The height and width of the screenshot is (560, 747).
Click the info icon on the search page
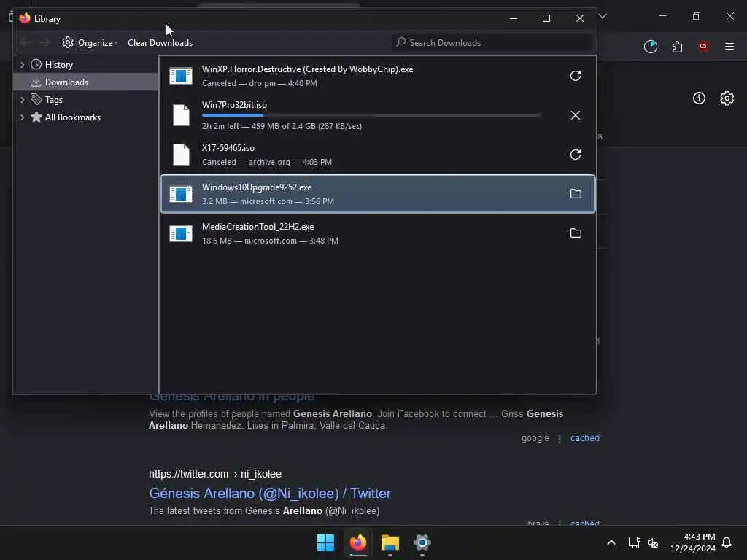699,98
